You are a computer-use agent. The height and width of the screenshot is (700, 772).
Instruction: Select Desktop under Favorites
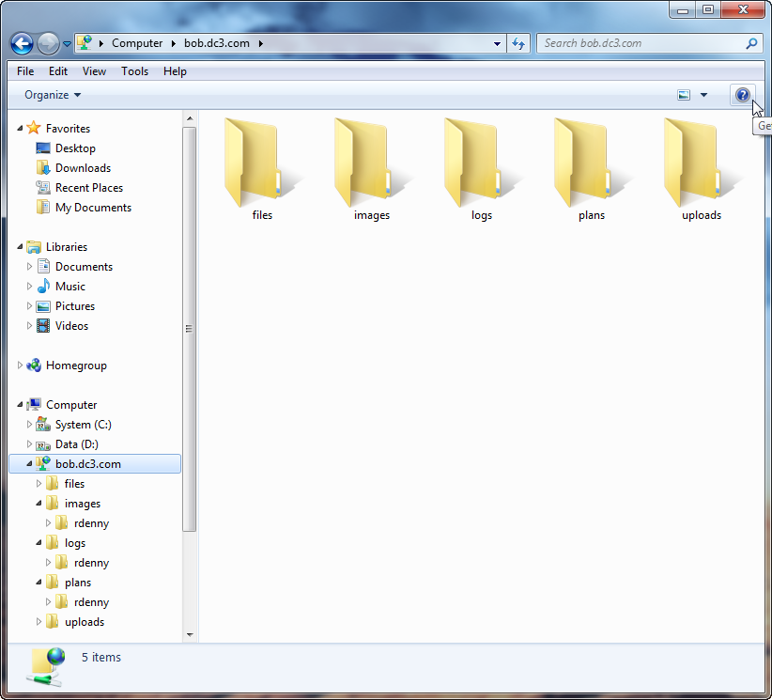coord(75,148)
